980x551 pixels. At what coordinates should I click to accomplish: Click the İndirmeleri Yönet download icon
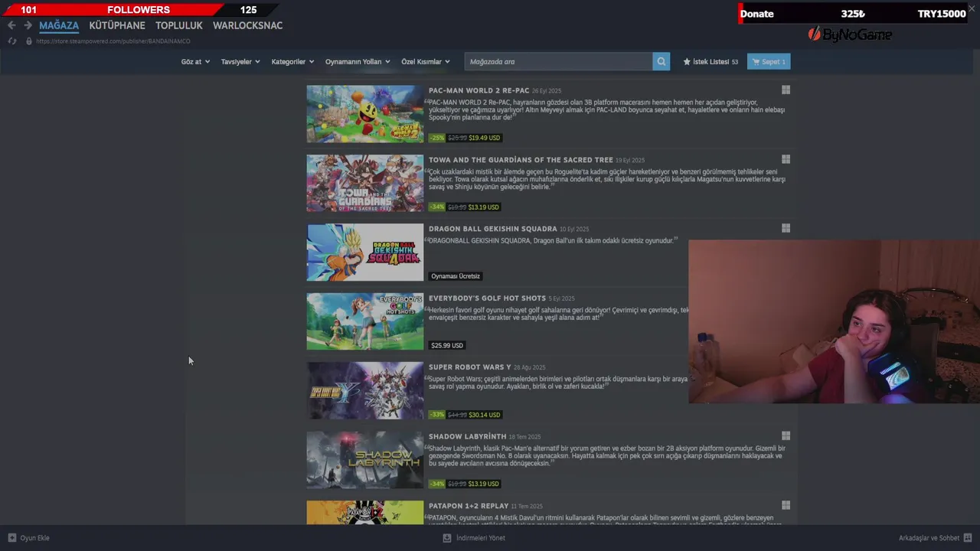[447, 538]
